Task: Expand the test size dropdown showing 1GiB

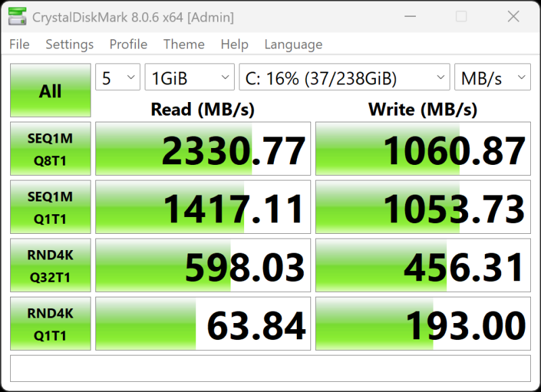Action: click(189, 77)
